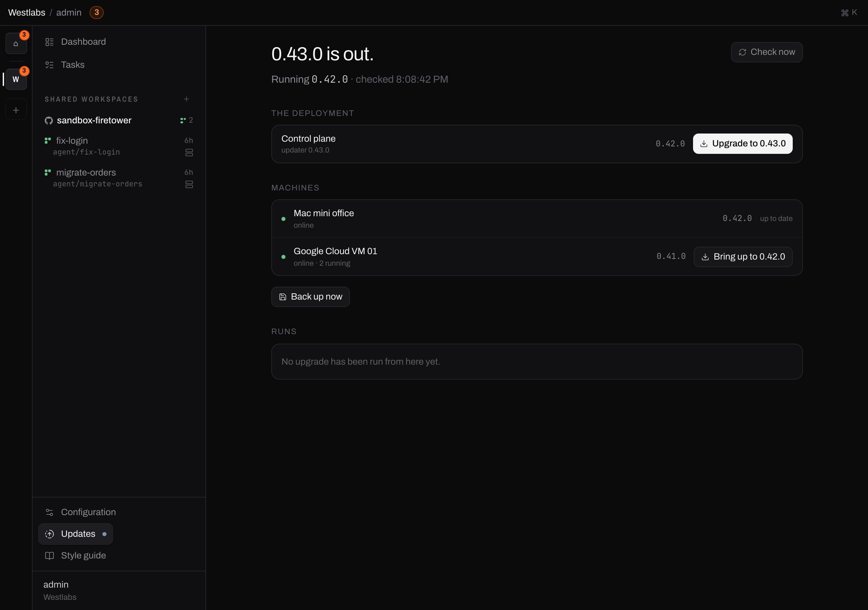Add a new workspace via the dashed plus

tap(16, 110)
